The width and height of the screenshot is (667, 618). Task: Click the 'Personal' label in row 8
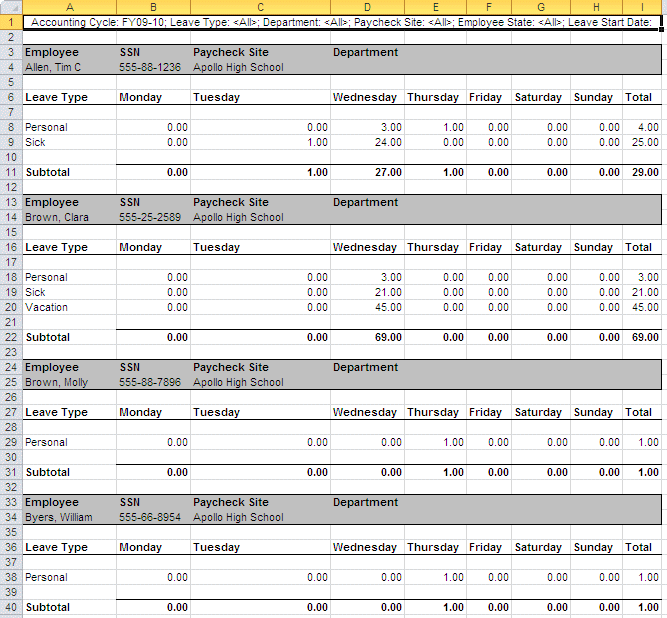(46, 127)
